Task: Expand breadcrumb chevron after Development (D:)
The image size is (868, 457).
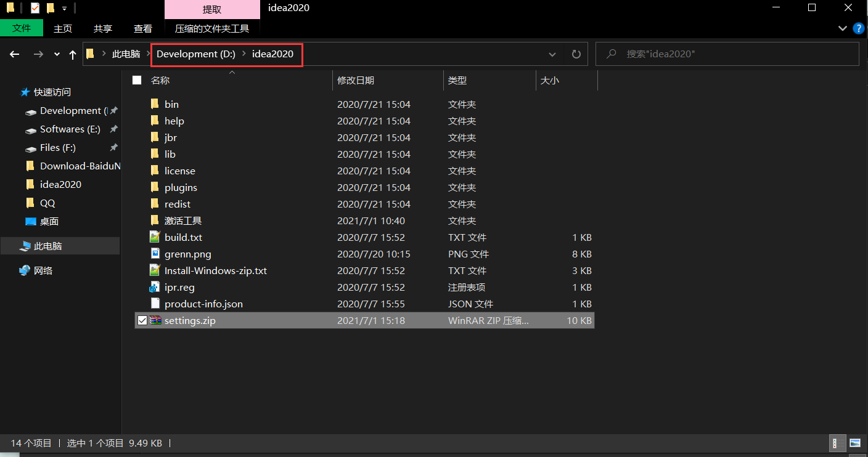Action: point(244,54)
